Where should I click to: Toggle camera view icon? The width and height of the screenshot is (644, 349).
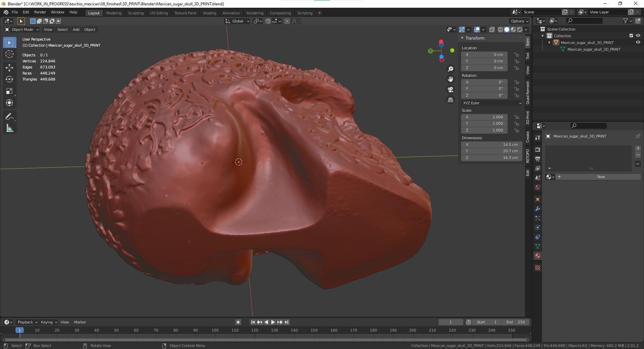click(450, 90)
